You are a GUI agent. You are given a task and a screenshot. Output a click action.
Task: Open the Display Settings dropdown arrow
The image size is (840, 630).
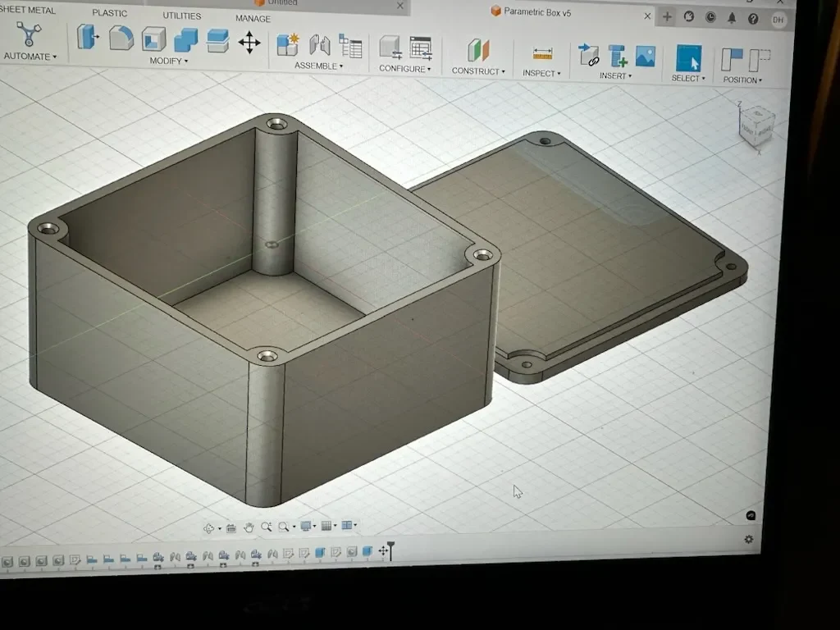click(314, 526)
